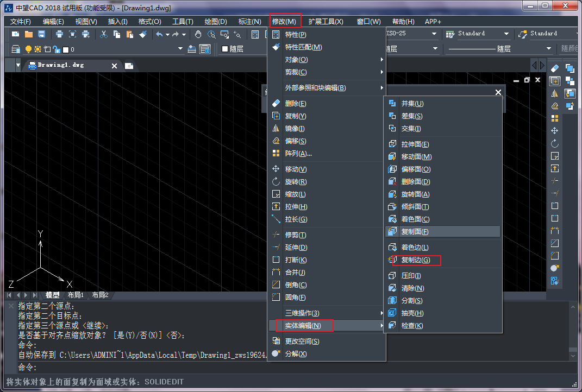Open the QuickCalc calculator icon
This screenshot has height=392, width=582.
click(x=254, y=34)
